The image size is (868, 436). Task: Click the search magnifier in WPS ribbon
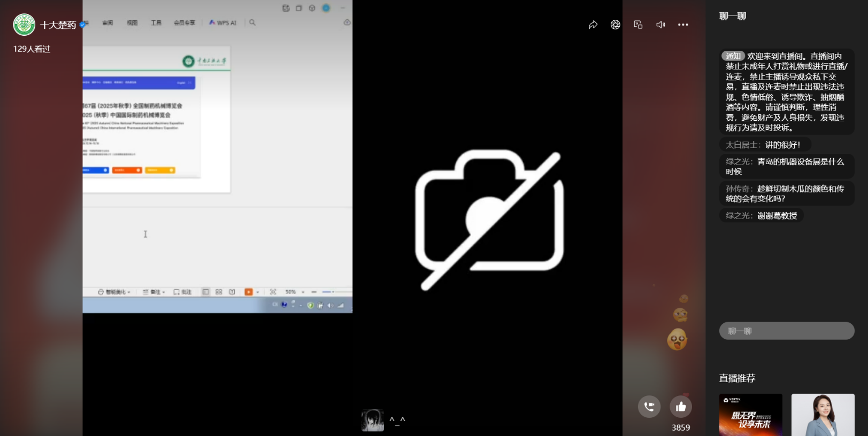pyautogui.click(x=252, y=22)
